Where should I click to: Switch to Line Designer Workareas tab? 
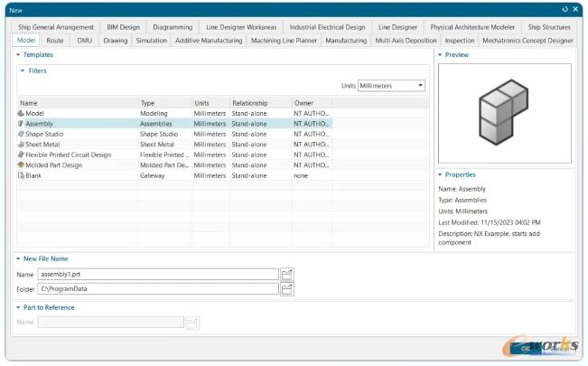(x=241, y=27)
